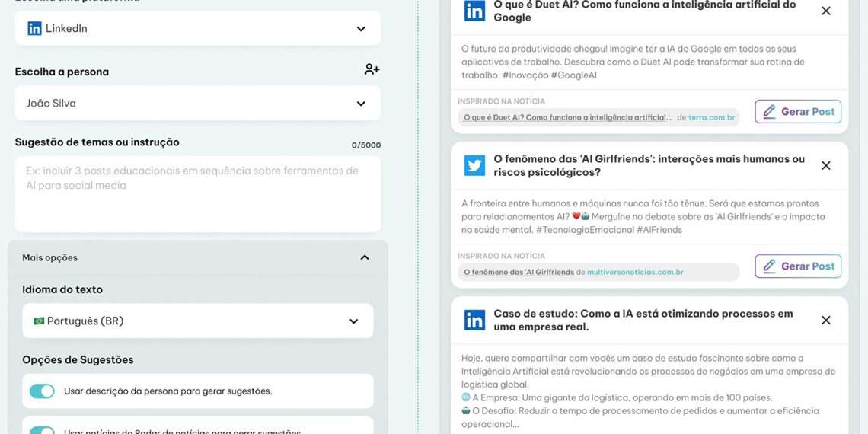
Task: Click the Duet AI card title
Action: click(644, 11)
